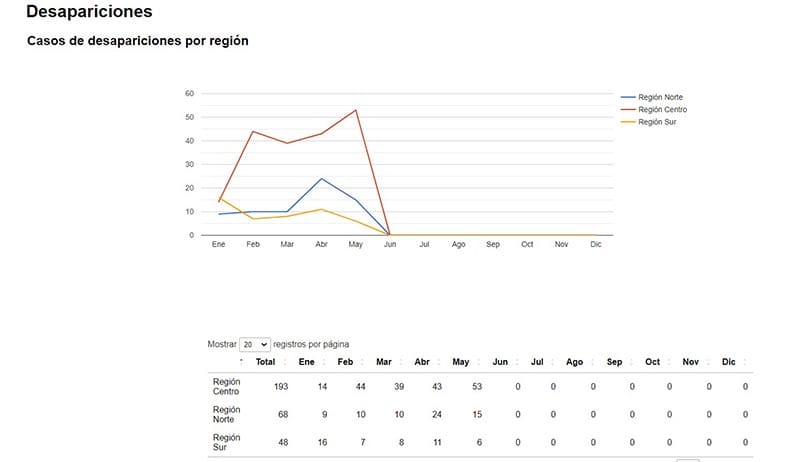
Task: Sort table by Total column
Action: [x=265, y=362]
